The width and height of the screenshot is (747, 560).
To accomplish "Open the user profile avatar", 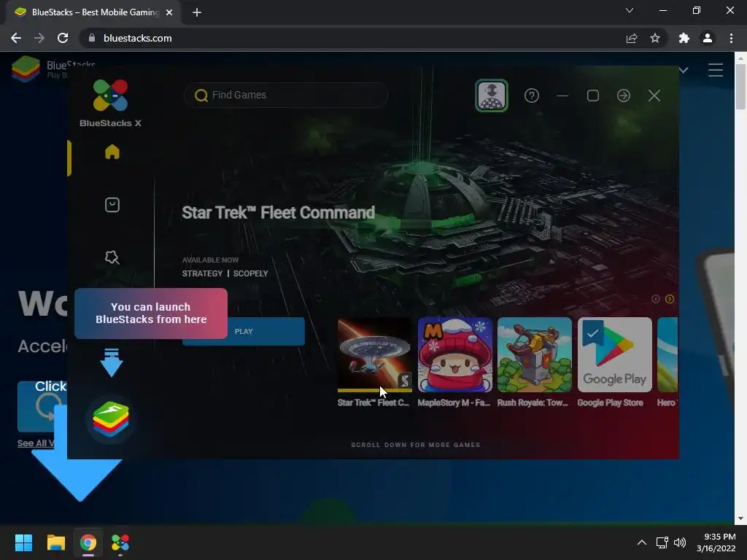I will tap(492, 96).
